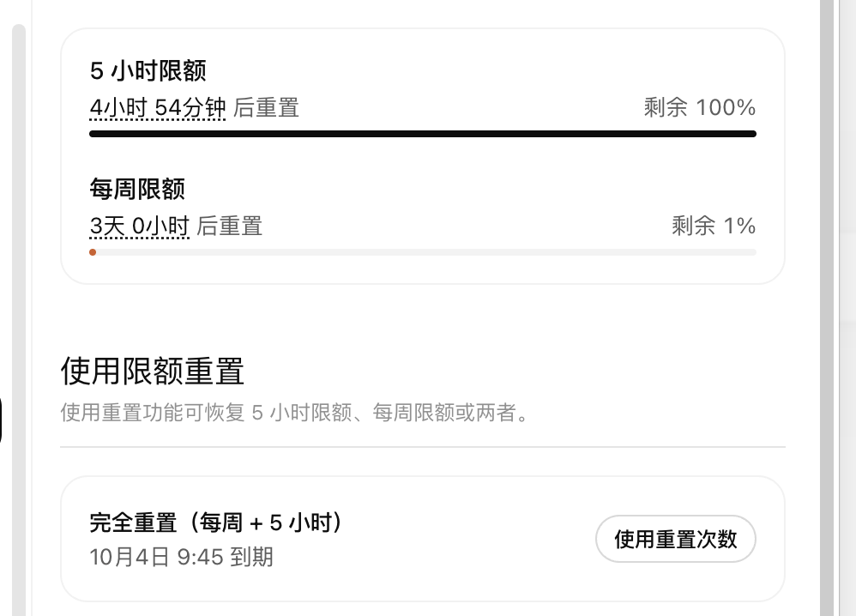Click the 4小时 54分钟 reset time text
856x616 pixels.
point(157,107)
